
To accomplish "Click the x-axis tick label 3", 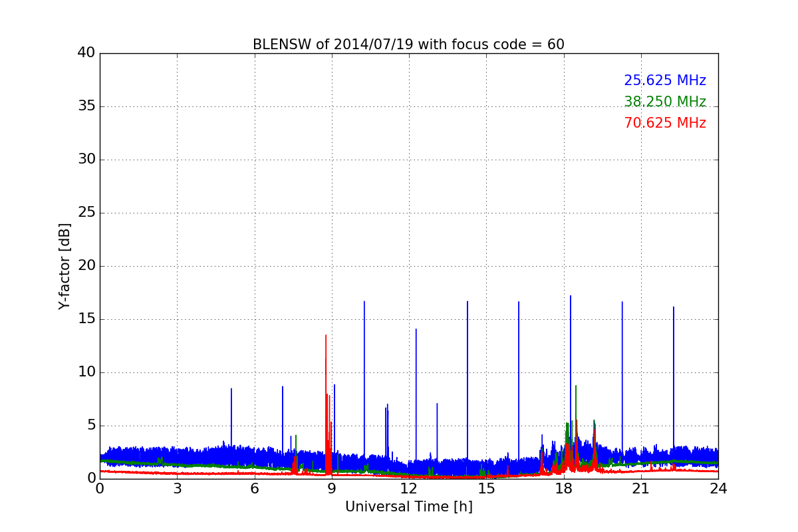I will click(177, 489).
